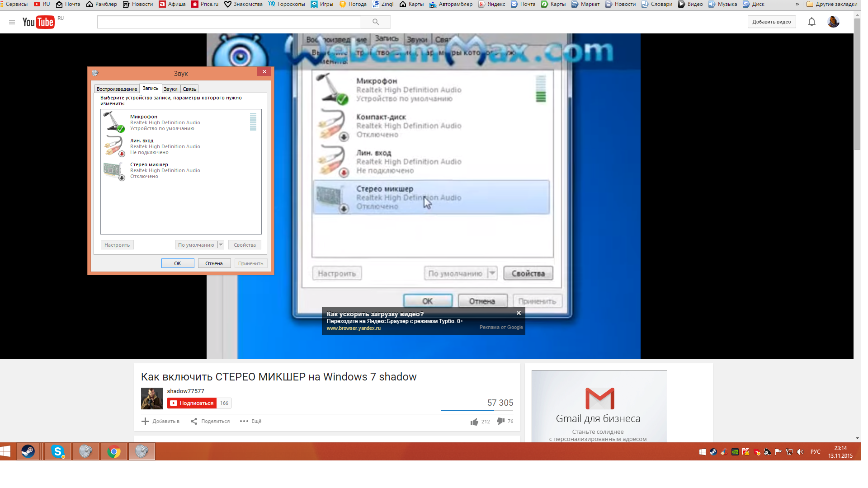Click the volume speaker tray icon
Screen dimensions: 868x488
coord(800,452)
